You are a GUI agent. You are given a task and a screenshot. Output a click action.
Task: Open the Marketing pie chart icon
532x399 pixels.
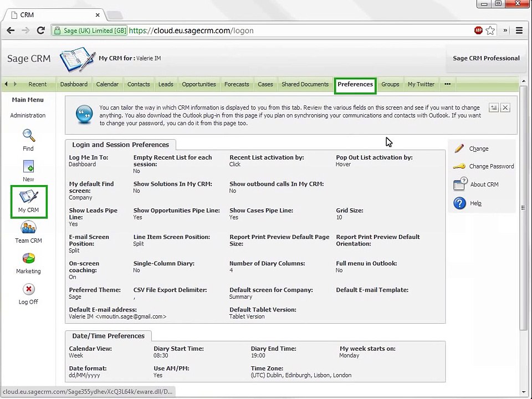(28, 258)
